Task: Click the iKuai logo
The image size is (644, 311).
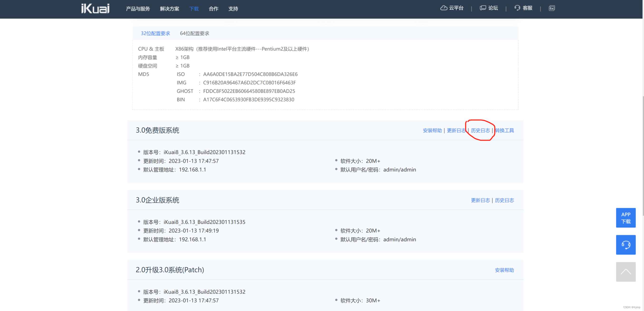Action: pyautogui.click(x=95, y=8)
